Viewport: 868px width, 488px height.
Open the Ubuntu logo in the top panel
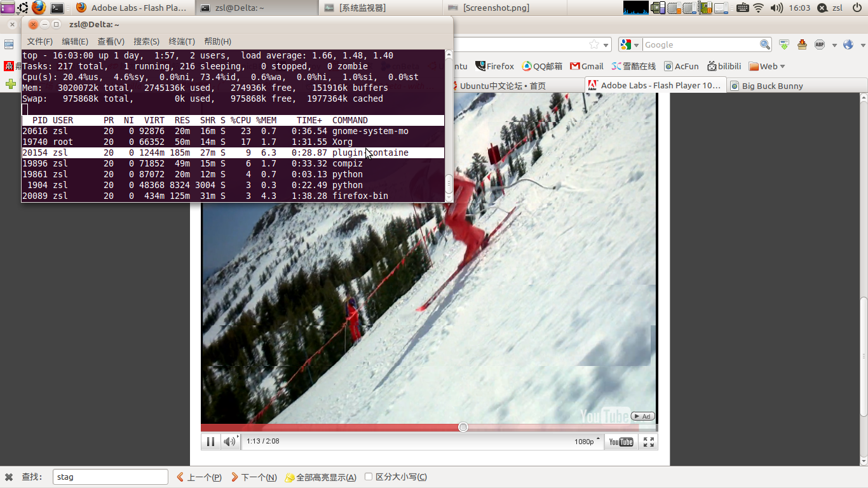[23, 8]
